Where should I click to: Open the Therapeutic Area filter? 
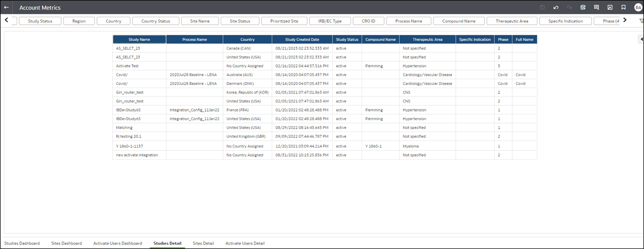point(512,21)
